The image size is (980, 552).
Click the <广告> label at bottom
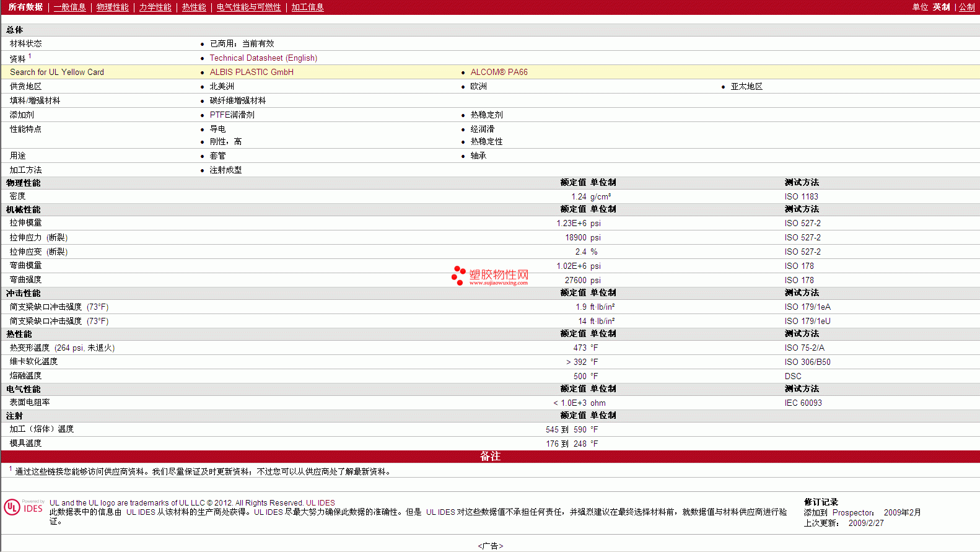coord(490,546)
